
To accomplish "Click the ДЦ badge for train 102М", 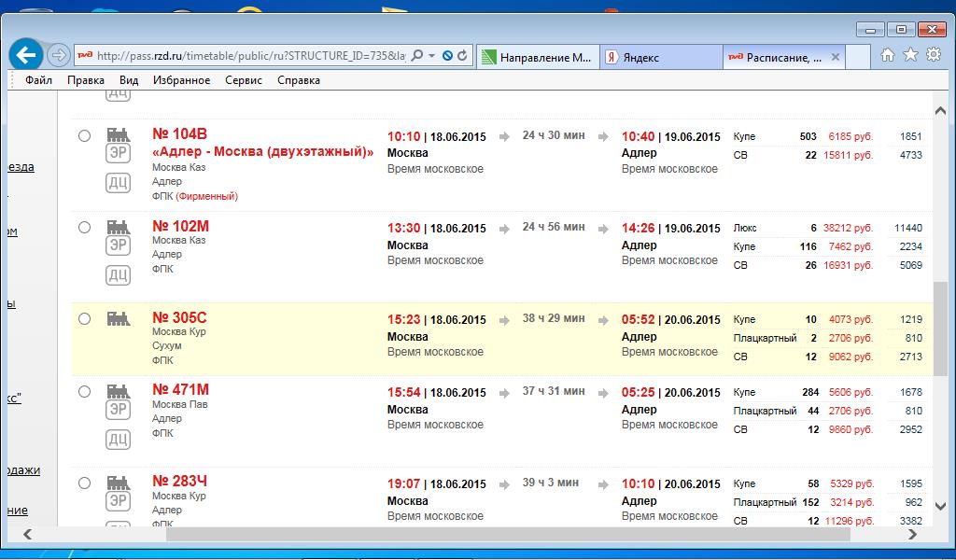I will tap(118, 274).
